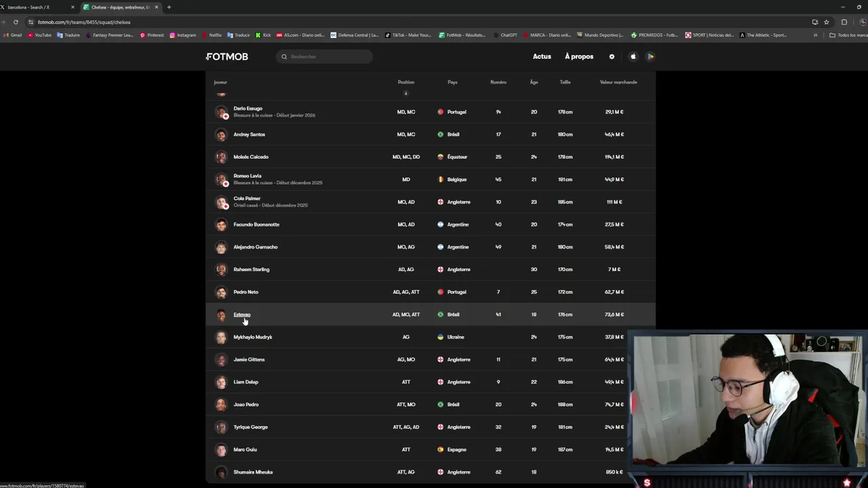Screen dimensions: 868x488
Task: Bookmark this page with star icon
Action: coord(826,22)
